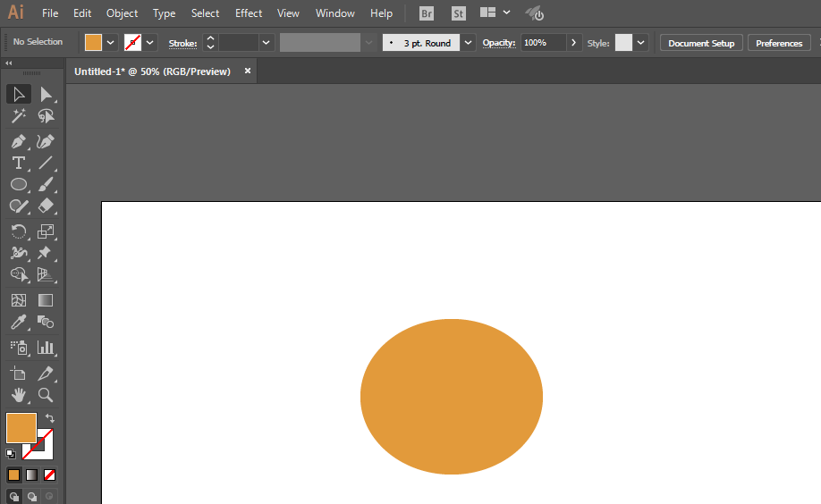Select the Eyedropper tool
Image resolution: width=821 pixels, height=504 pixels.
point(18,322)
